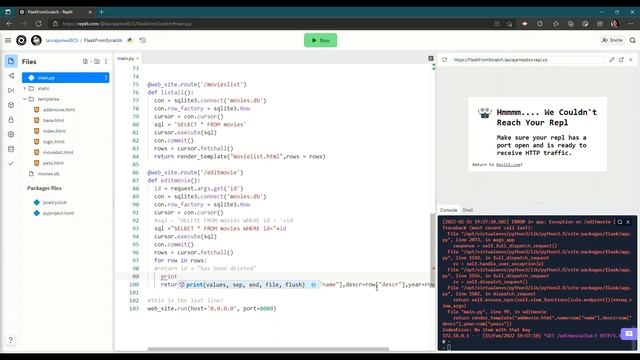640x360 pixels.
Task: Open the FlaskFromScratch repl name
Action: click(103, 40)
